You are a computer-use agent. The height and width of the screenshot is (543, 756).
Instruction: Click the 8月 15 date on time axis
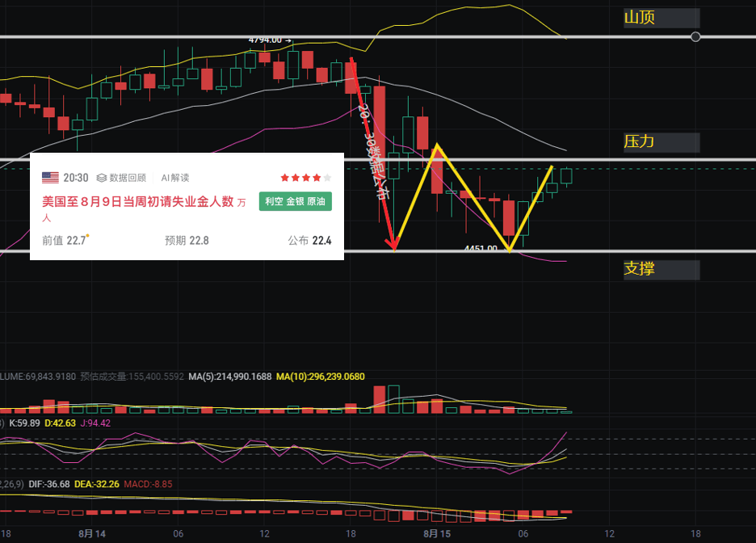437,534
